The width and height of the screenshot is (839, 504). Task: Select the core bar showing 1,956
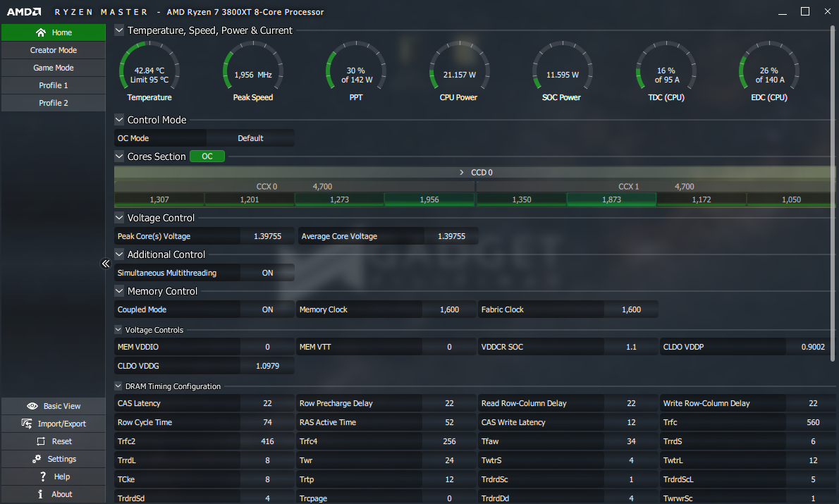429,199
